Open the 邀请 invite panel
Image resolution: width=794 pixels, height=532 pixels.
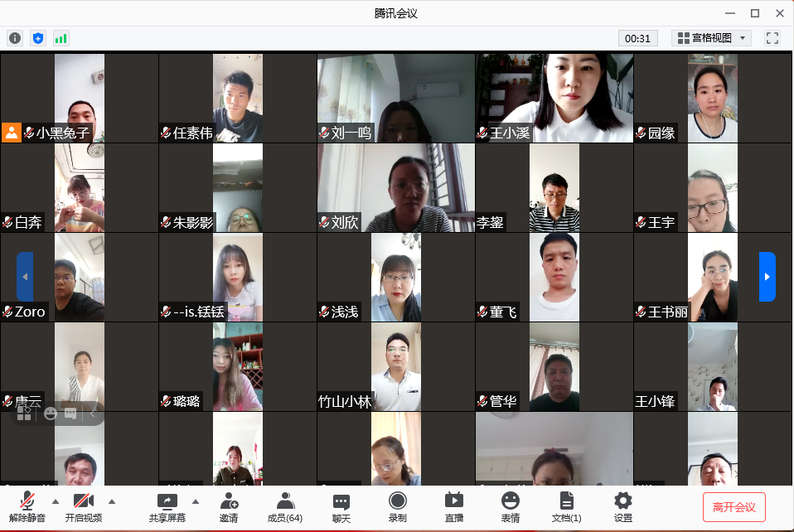[x=229, y=507]
